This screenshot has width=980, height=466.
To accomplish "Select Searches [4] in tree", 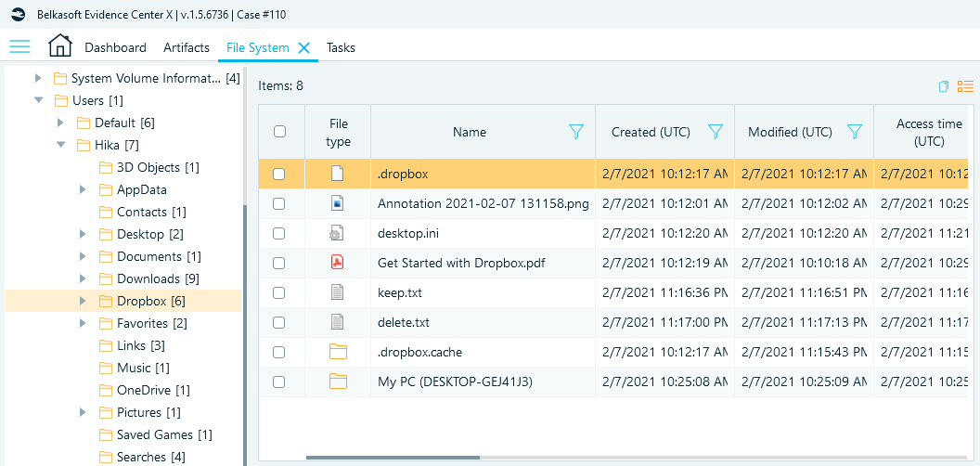I will (151, 458).
